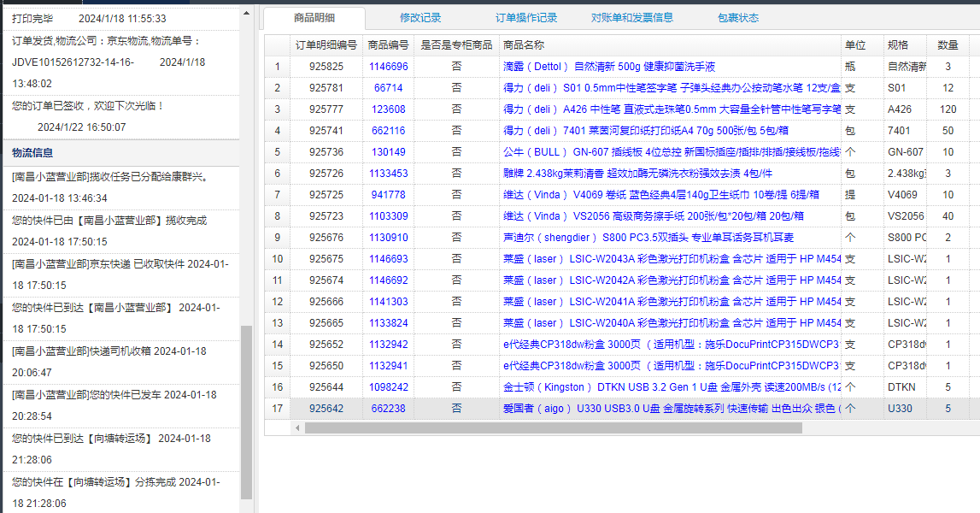980x513 pixels.
Task: Open the 莱盛 LSIC-W2043A 粉盒 link
Action: coord(672,259)
